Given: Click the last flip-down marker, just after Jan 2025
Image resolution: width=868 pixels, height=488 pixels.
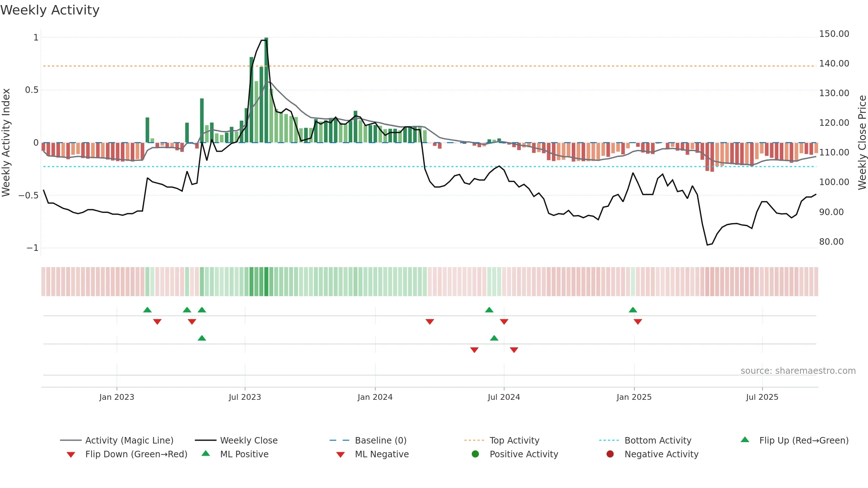Looking at the screenshot, I should [x=638, y=322].
